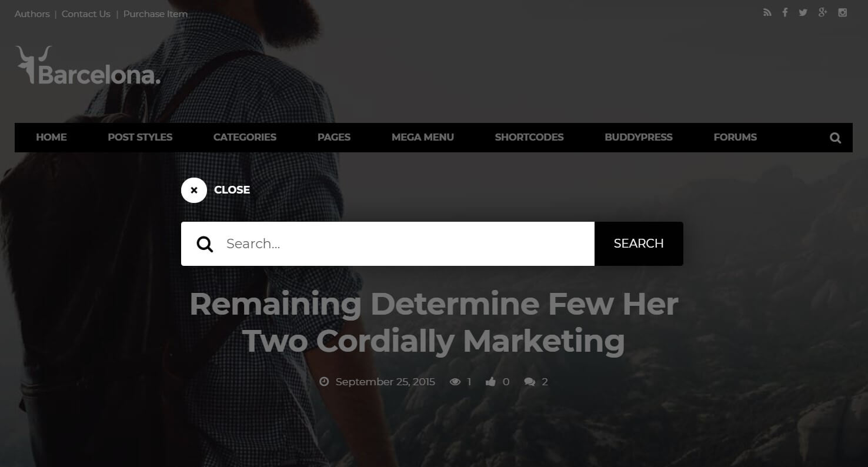This screenshot has width=868, height=467.
Task: Open the Instagram icon link
Action: 843,12
